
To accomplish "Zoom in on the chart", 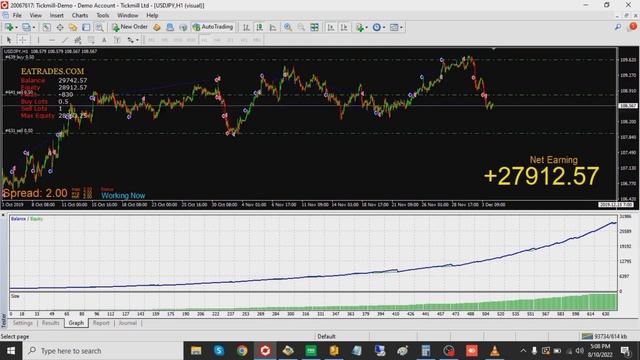I will [x=288, y=27].
